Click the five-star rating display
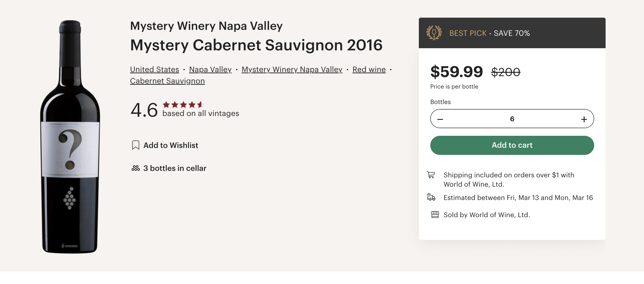The height and width of the screenshot is (284, 644). click(183, 104)
